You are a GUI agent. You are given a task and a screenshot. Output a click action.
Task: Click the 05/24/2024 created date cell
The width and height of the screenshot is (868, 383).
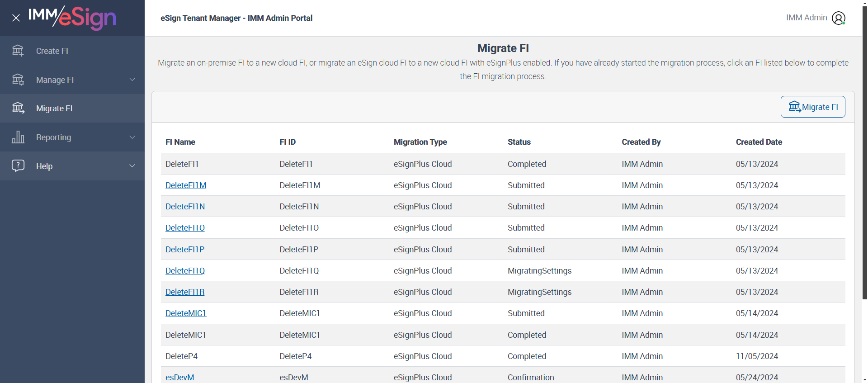tap(757, 377)
